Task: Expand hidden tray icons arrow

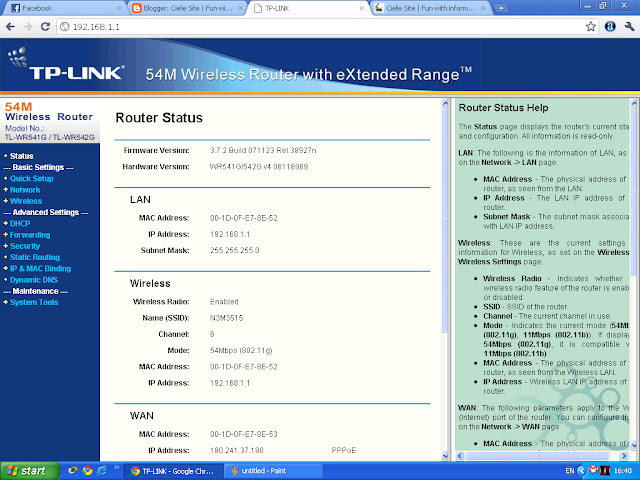Action: coord(582,471)
